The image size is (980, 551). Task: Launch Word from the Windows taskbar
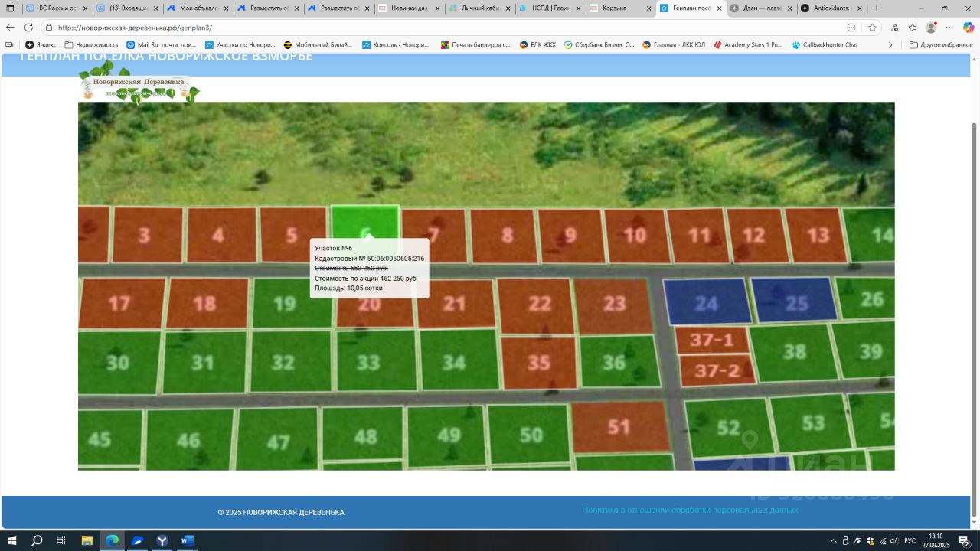click(187, 540)
